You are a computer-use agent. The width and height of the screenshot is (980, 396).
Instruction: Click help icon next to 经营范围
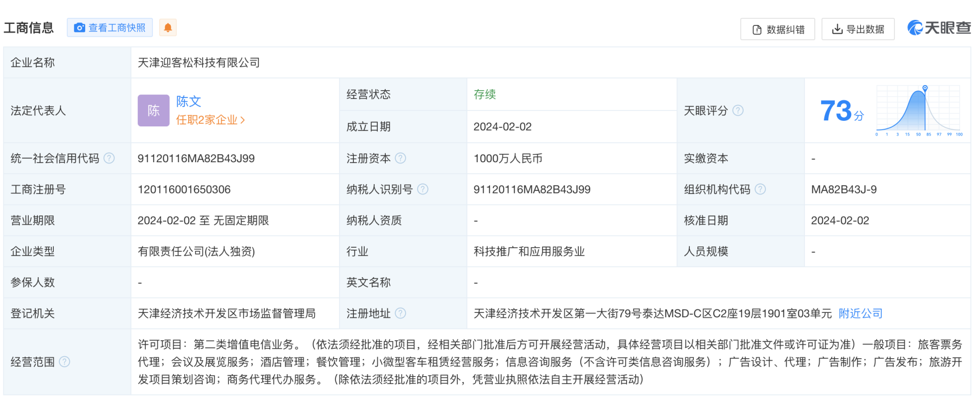(65, 362)
